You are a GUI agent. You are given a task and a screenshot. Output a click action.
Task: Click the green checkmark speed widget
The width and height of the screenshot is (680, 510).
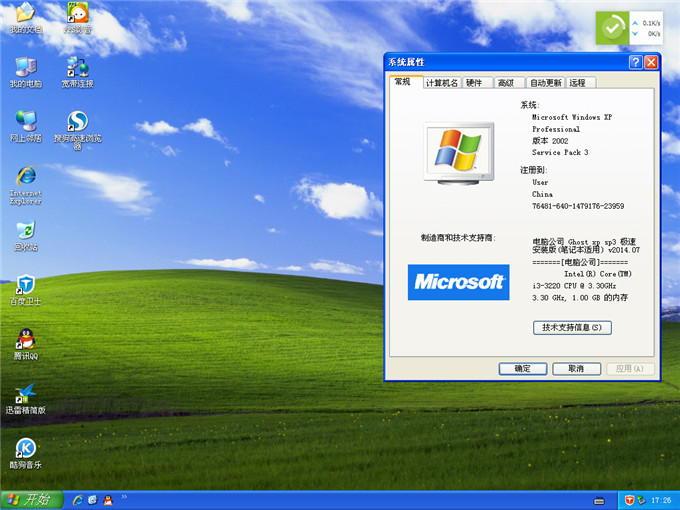pyautogui.click(x=612, y=28)
